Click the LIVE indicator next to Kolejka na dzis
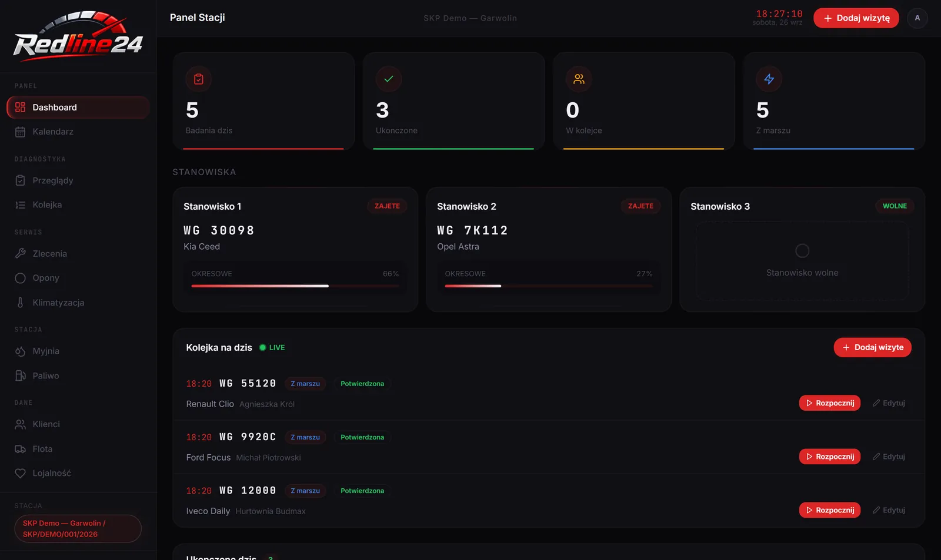941x560 pixels. 272,348
